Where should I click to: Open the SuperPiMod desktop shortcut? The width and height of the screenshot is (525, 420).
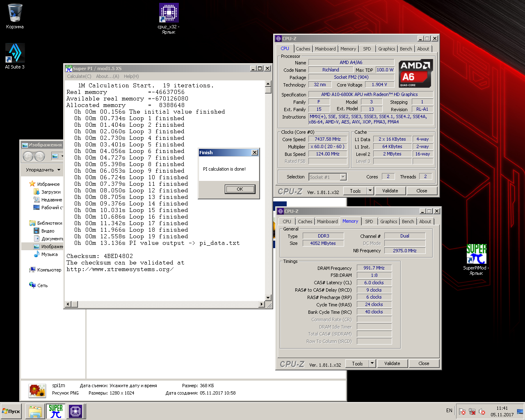click(476, 260)
